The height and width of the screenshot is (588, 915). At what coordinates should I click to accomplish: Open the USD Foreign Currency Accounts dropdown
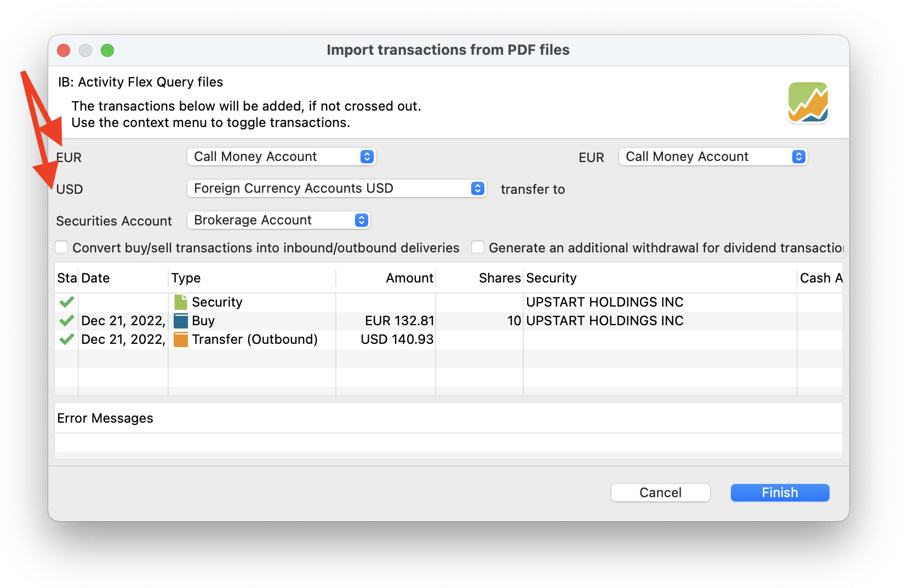(336, 188)
